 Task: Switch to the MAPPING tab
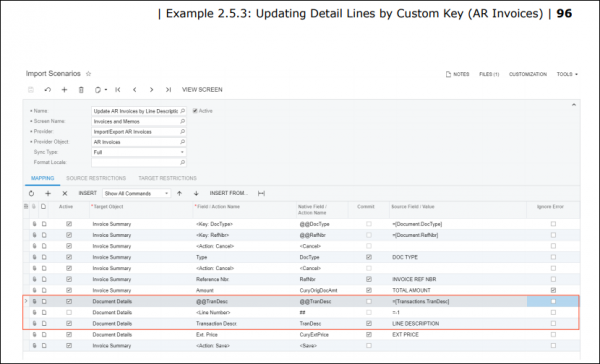42,178
